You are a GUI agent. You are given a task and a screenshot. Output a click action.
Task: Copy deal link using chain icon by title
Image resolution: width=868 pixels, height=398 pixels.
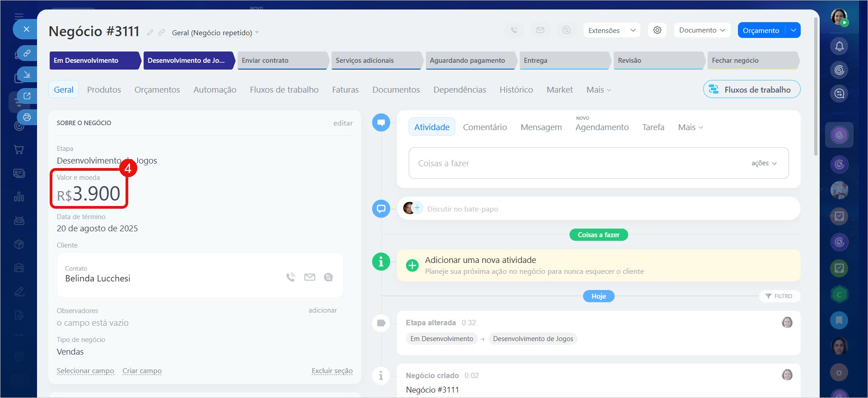coord(161,33)
